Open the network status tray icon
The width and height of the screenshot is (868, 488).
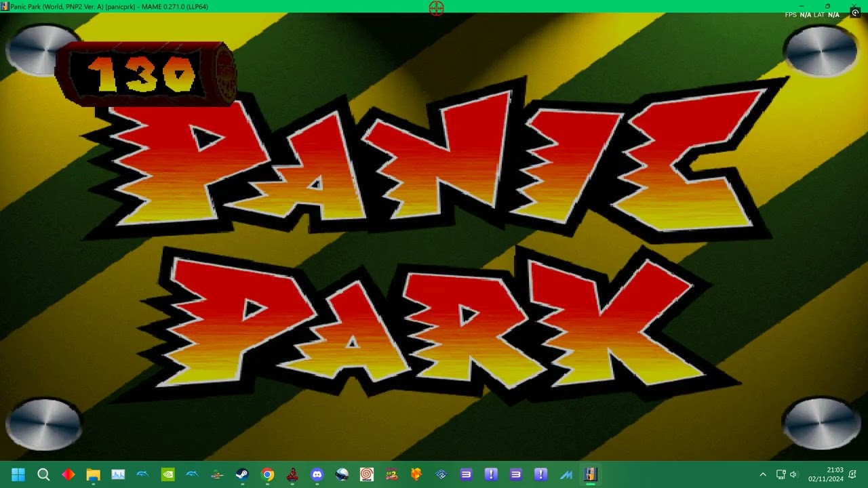781,474
